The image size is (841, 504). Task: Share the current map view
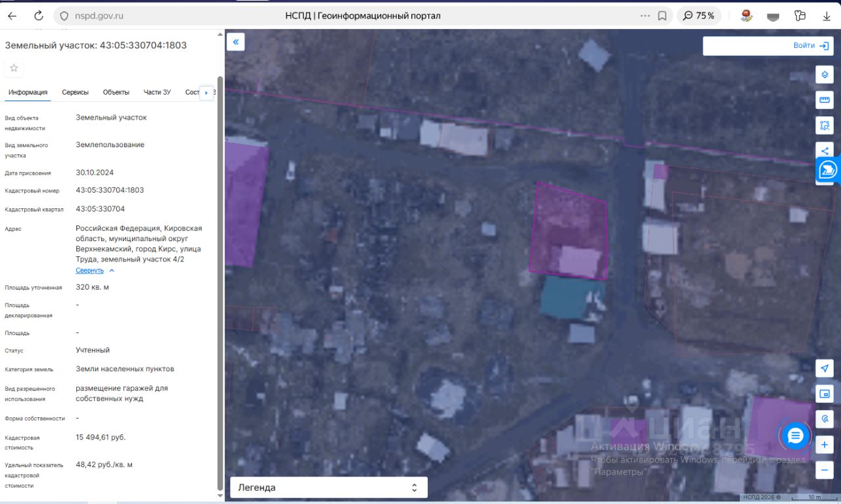(x=825, y=150)
